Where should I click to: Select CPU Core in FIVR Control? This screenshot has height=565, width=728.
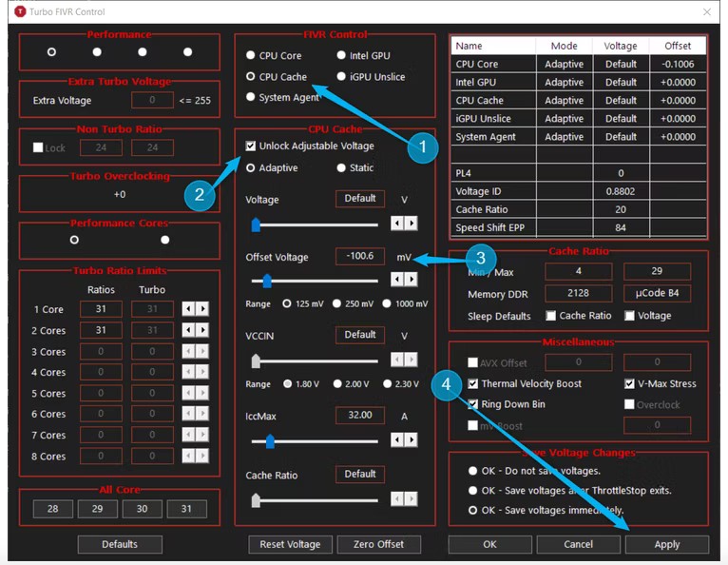click(250, 55)
